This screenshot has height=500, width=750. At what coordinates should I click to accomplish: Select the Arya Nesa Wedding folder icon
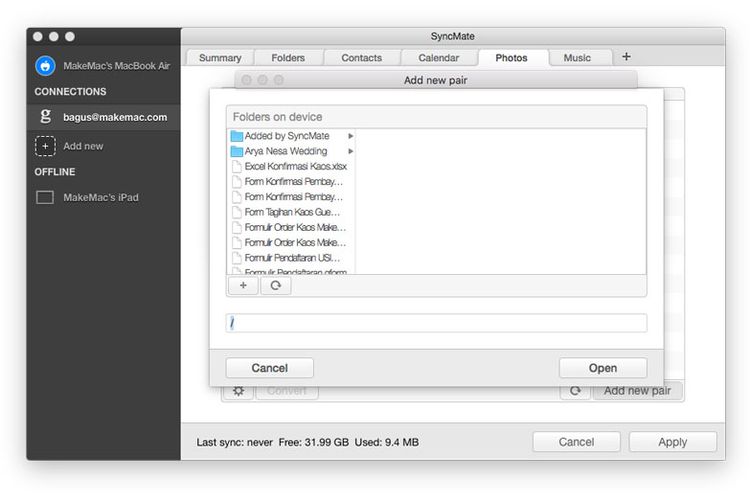(236, 151)
